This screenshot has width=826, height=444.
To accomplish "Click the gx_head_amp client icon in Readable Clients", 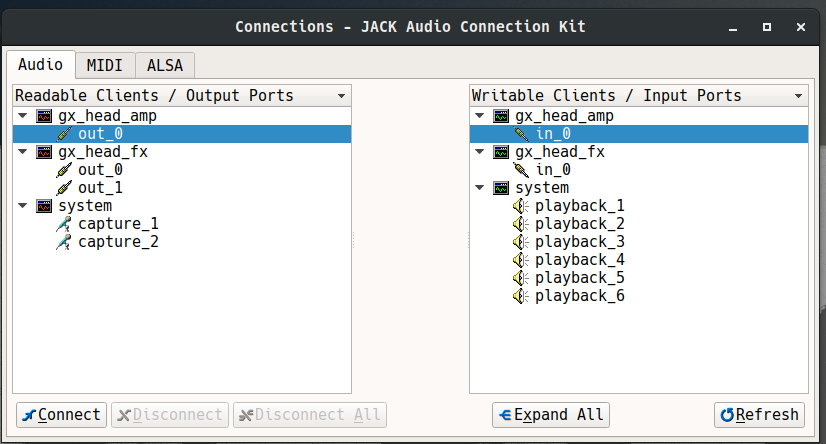I will 44,116.
